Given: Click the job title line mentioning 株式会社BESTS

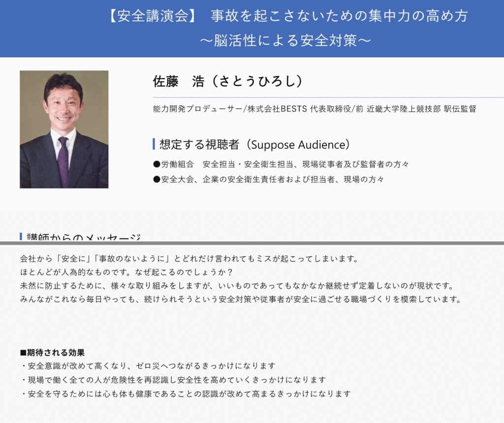Looking at the screenshot, I should [x=315, y=109].
